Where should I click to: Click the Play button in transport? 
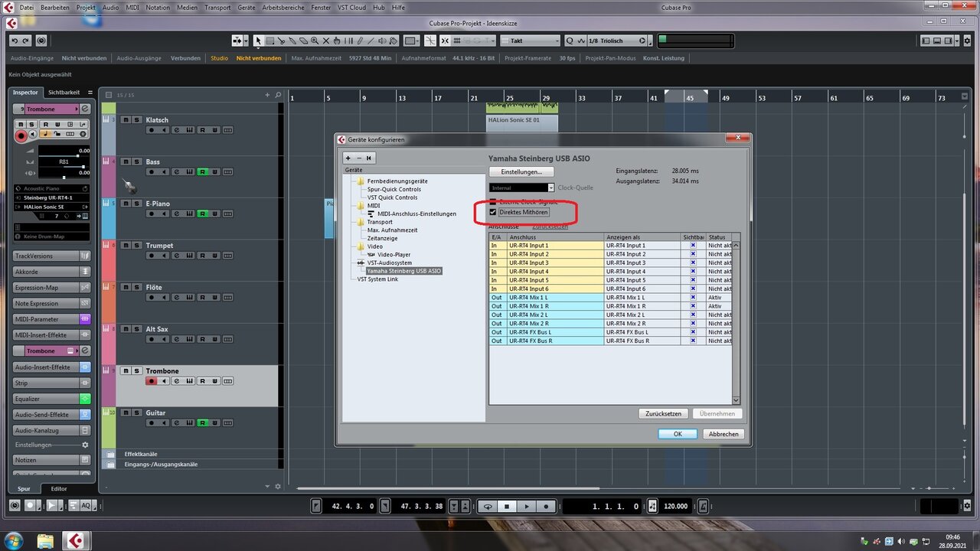point(527,507)
